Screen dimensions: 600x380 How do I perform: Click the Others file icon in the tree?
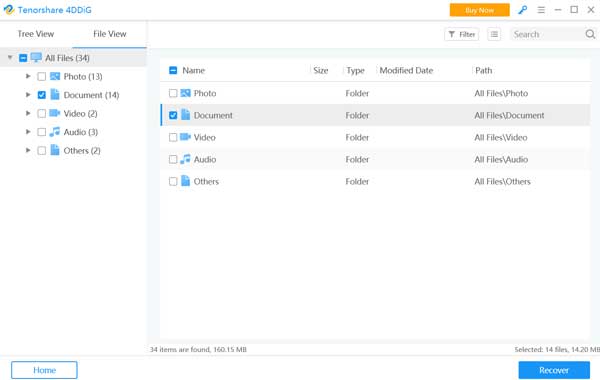click(55, 150)
